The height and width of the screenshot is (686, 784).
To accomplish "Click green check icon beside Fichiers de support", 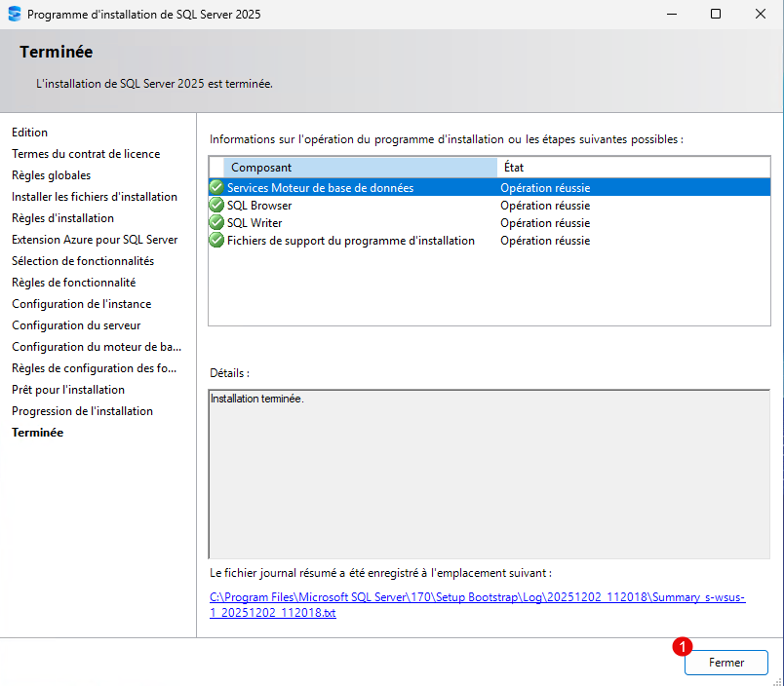I will (x=216, y=240).
